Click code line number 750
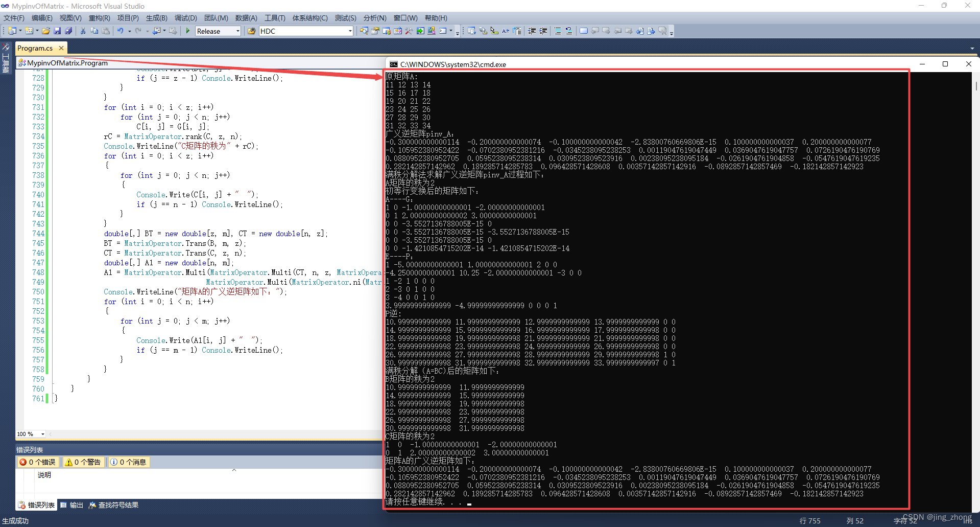980x527 pixels. (38, 292)
